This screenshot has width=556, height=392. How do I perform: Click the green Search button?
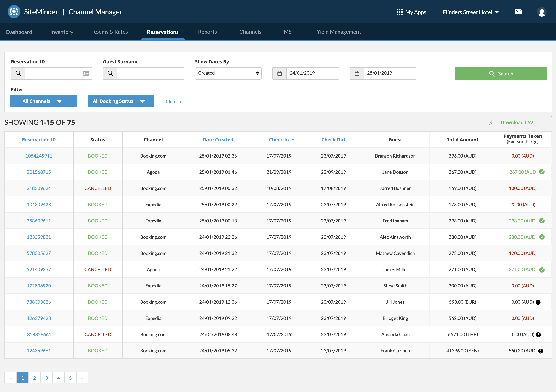[x=501, y=74]
